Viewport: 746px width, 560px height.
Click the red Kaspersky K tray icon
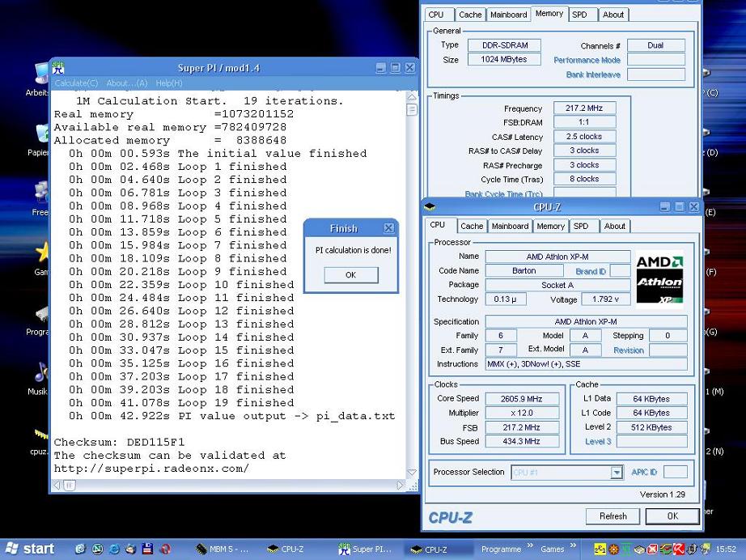(679, 549)
